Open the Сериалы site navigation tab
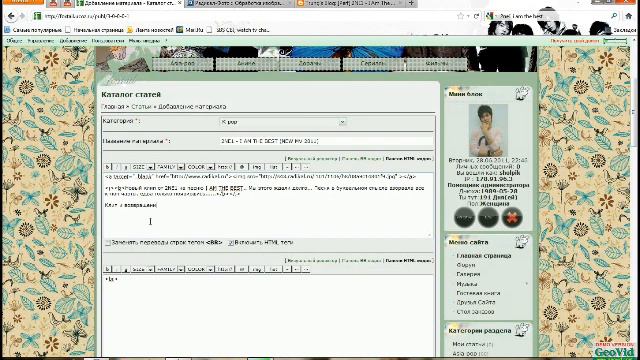The height and width of the screenshot is (360, 640). point(373,64)
